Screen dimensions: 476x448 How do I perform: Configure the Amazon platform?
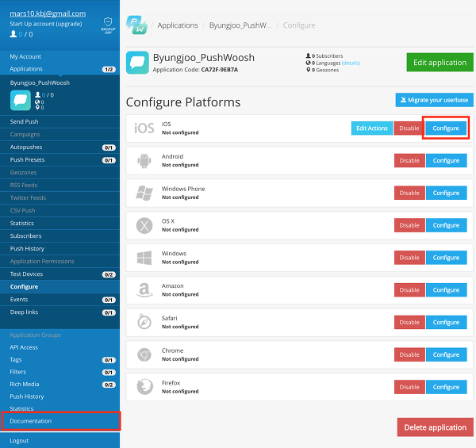[446, 290]
